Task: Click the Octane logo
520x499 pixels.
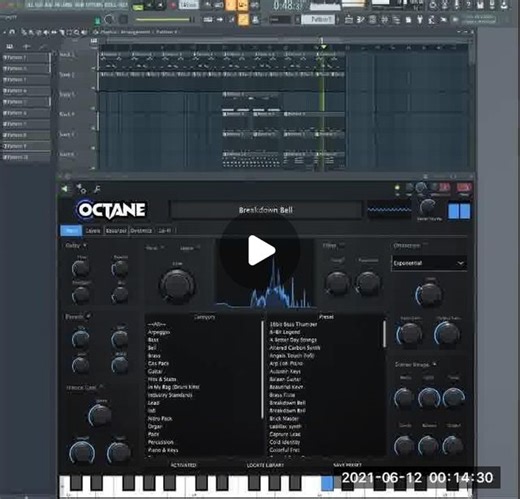Action: tap(111, 210)
